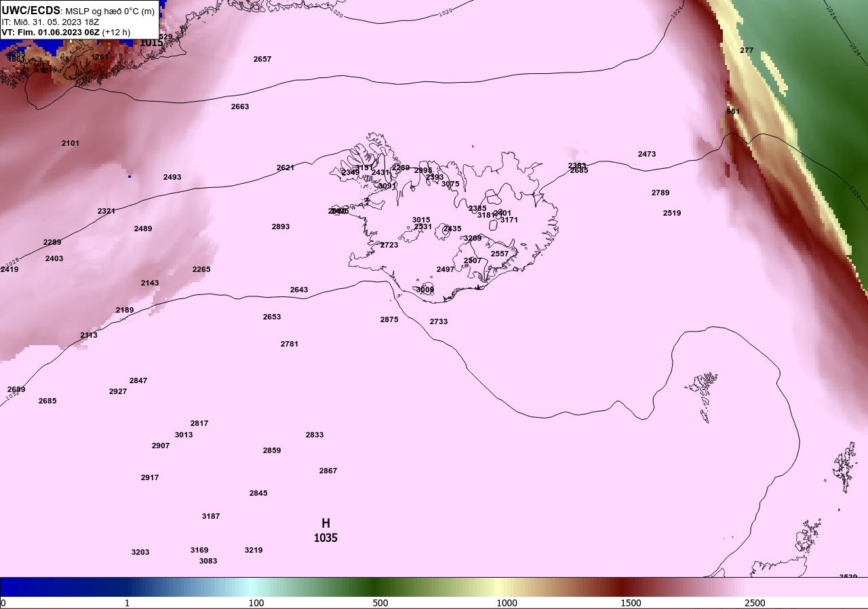The image size is (868, 609).
Task: Click the value 2723 in western Iceland
Action: pos(389,245)
